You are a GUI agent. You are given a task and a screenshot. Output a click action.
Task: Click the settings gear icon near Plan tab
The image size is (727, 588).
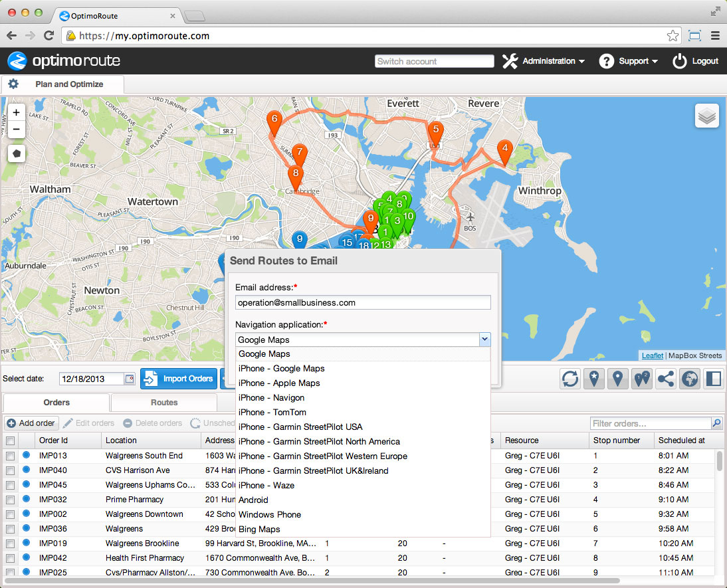[x=13, y=84]
